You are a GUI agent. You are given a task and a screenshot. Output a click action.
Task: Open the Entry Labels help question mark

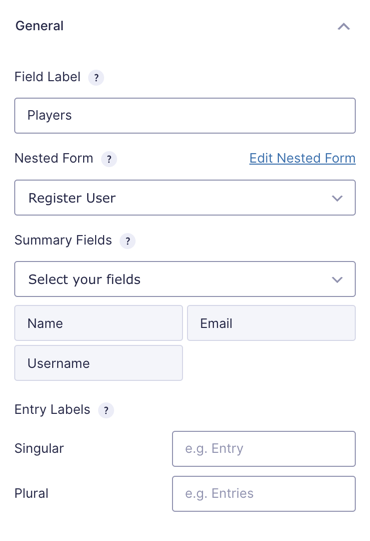tap(106, 410)
